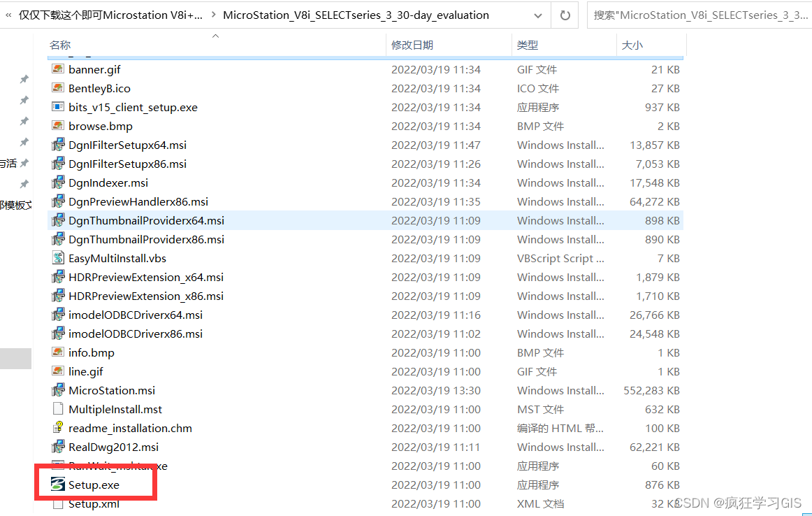Click the 仅仅下载这个即可Microstation V8i breadcrumb
This screenshot has height=516, width=812.
coord(111,15)
